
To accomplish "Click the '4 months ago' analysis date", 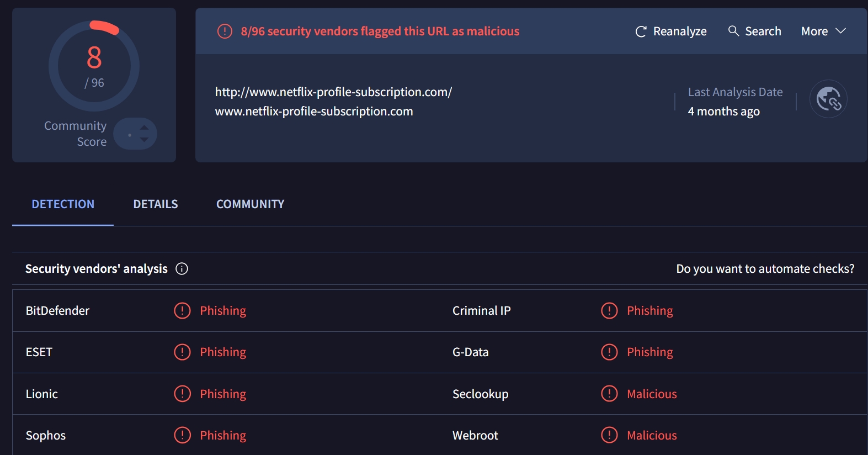I will pos(723,112).
